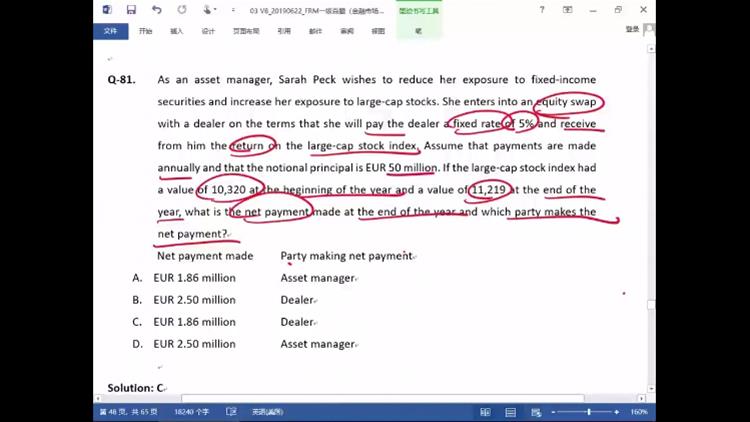
Task: Click the Word application icon in title bar
Action: click(109, 10)
